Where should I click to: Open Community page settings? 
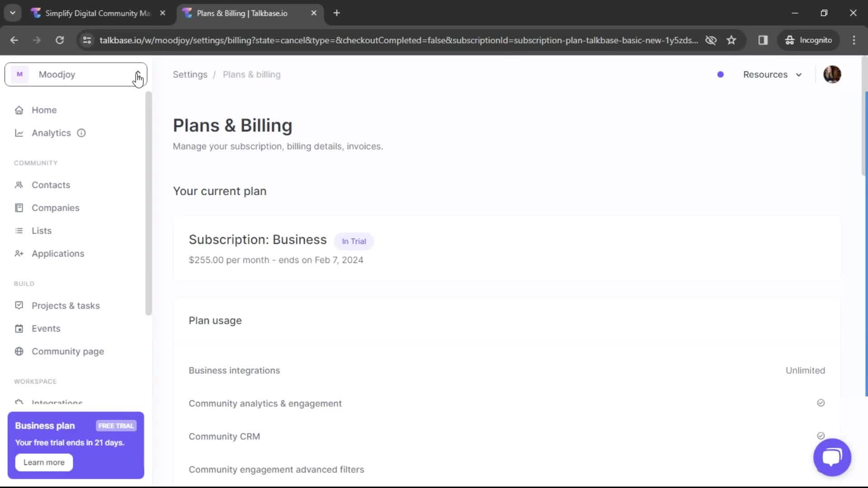67,351
